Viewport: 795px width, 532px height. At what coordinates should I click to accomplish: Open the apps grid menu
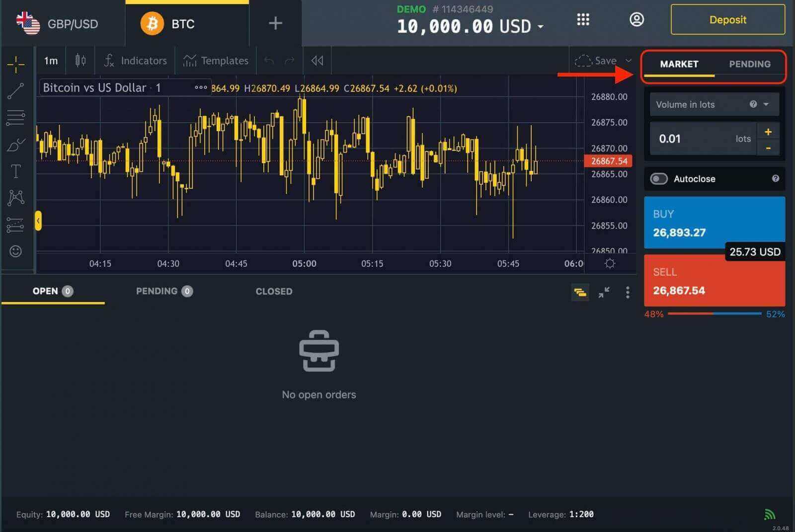click(x=583, y=20)
